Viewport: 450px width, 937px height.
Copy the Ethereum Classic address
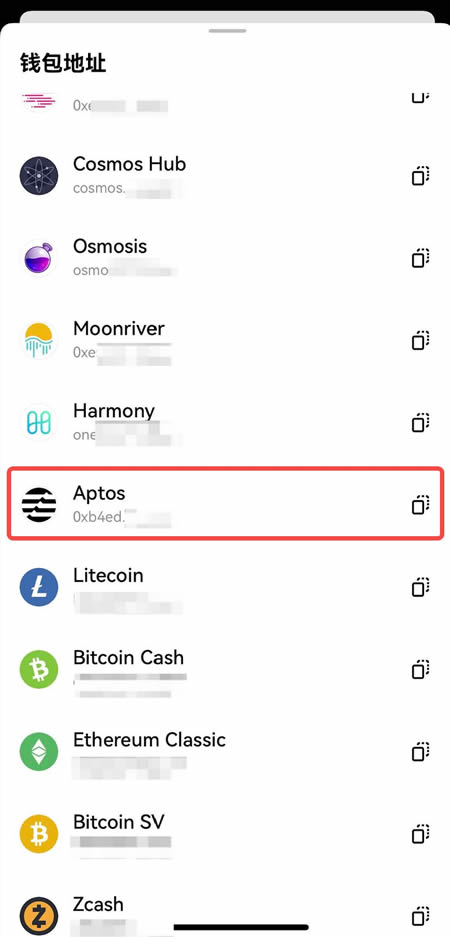pos(421,751)
